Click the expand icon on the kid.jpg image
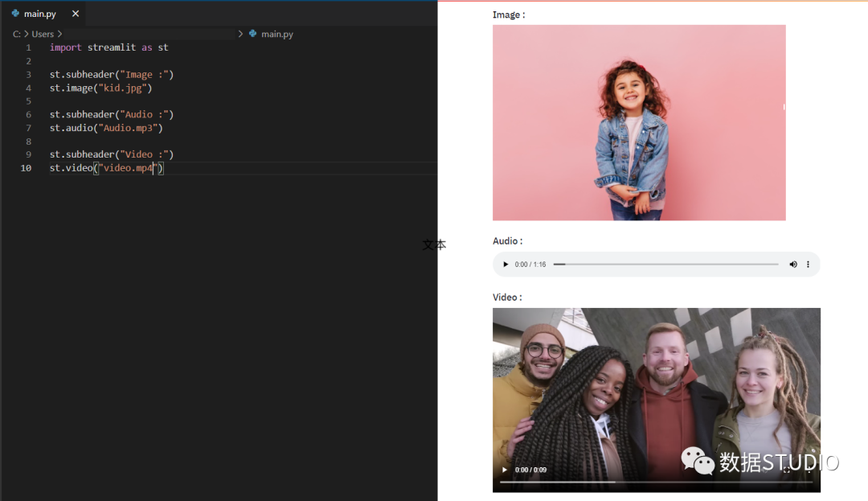The height and width of the screenshot is (501, 868). (776, 35)
